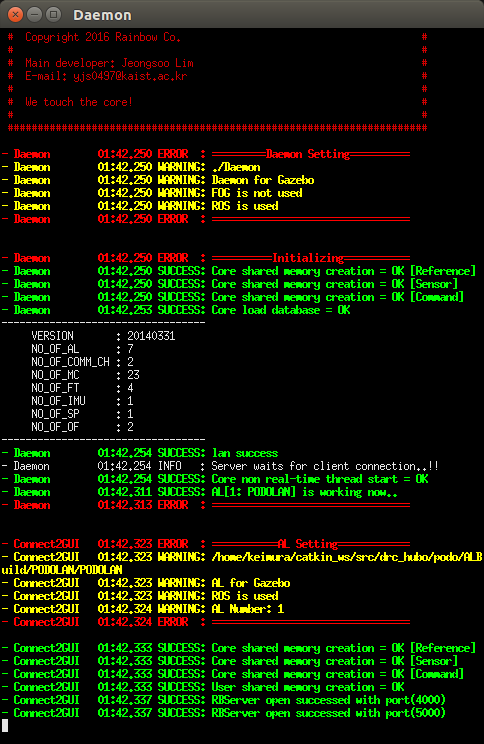Image resolution: width=484 pixels, height=744 pixels.
Task: Click the terminal cursor block
Action: [x=5, y=725]
